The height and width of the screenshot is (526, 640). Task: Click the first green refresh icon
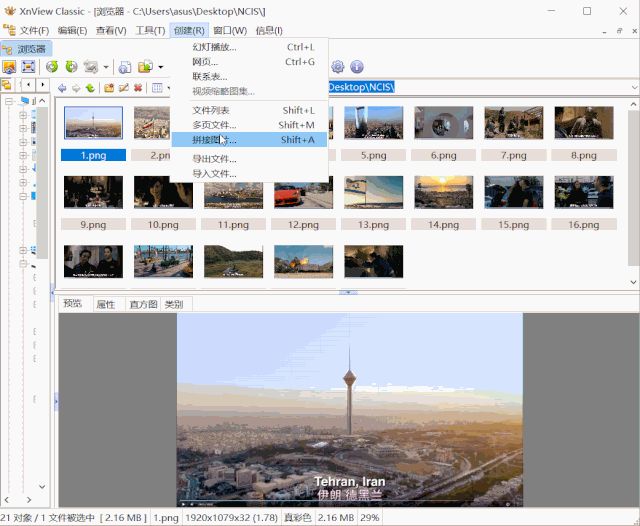coord(52,67)
